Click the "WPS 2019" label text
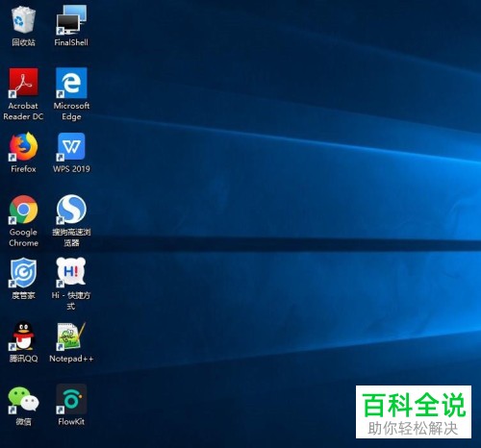This screenshot has width=481, height=448. pos(71,169)
